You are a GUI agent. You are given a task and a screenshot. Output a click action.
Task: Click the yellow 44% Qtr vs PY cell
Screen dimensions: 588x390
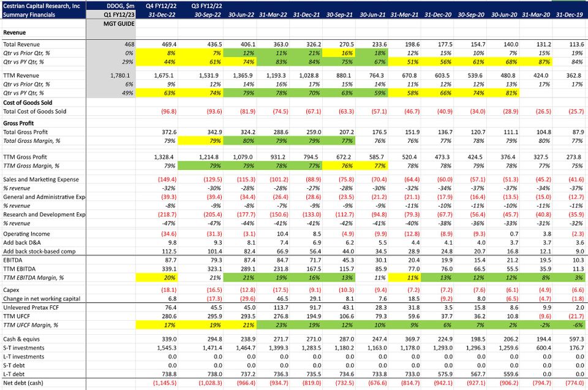click(x=157, y=62)
